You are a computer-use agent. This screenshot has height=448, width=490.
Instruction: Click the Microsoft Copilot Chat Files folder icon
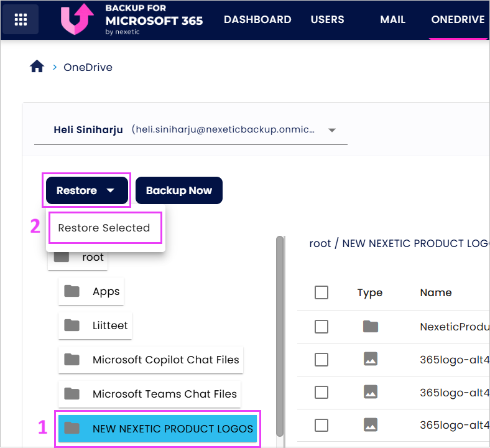(x=72, y=360)
